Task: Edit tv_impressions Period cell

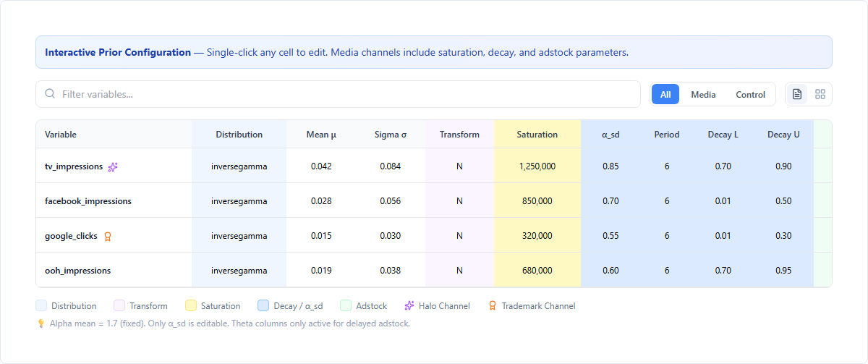Action: pos(667,166)
